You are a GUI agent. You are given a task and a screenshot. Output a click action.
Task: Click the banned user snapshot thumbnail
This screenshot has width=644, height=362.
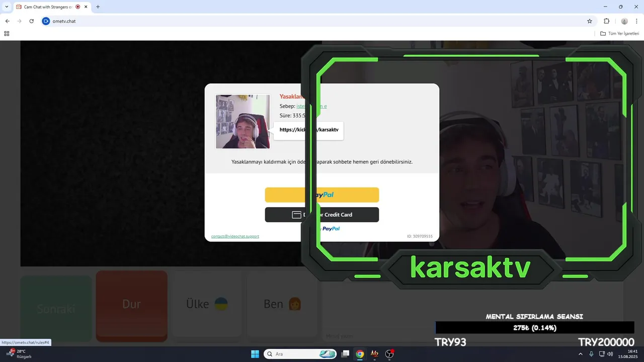243,122
